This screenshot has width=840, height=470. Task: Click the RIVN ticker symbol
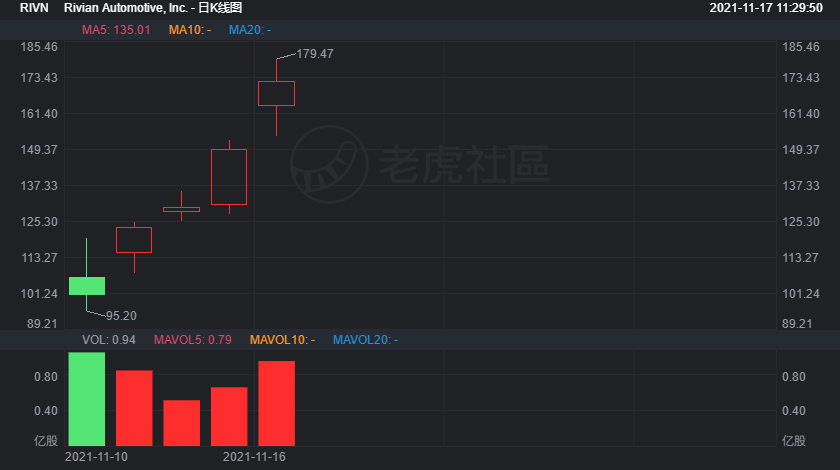tap(34, 8)
